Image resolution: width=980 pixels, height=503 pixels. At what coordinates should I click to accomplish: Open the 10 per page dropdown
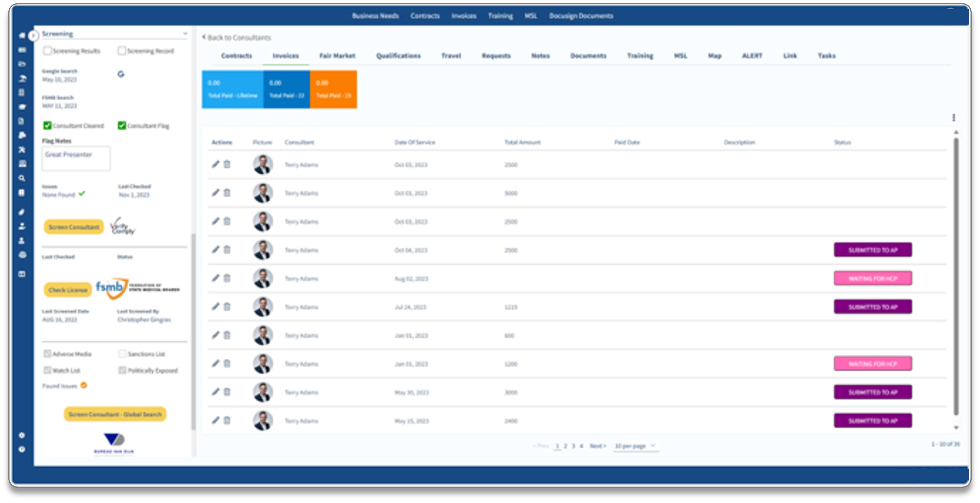635,446
